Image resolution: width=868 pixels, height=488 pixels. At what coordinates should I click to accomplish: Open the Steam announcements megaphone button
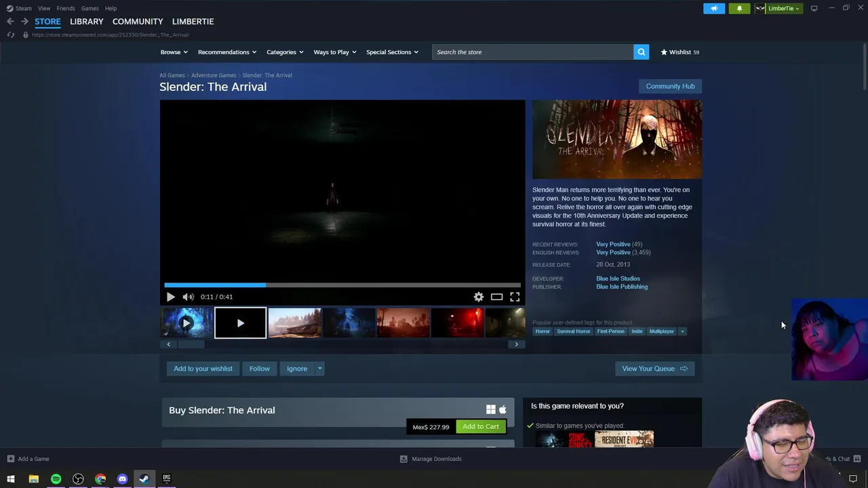tap(714, 8)
